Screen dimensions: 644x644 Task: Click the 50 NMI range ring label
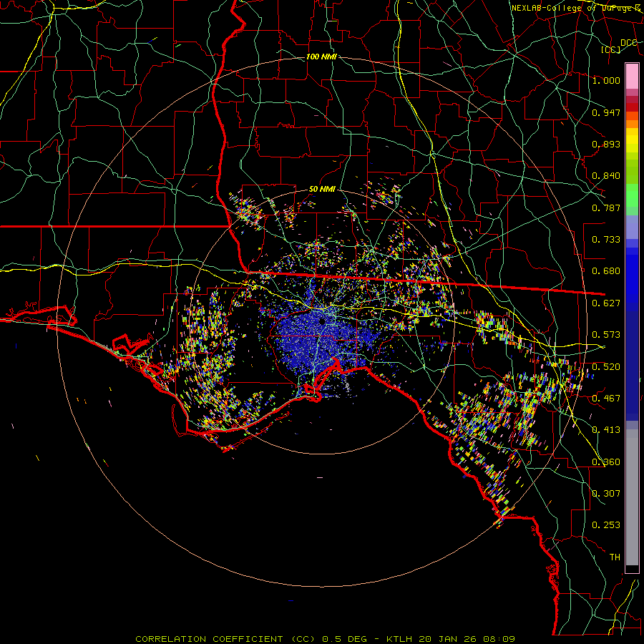322,189
